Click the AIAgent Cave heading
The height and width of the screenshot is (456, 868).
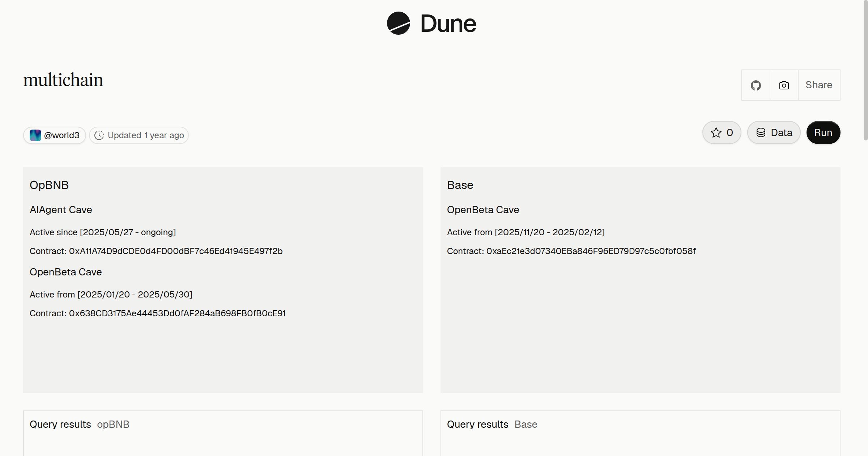[x=61, y=210]
